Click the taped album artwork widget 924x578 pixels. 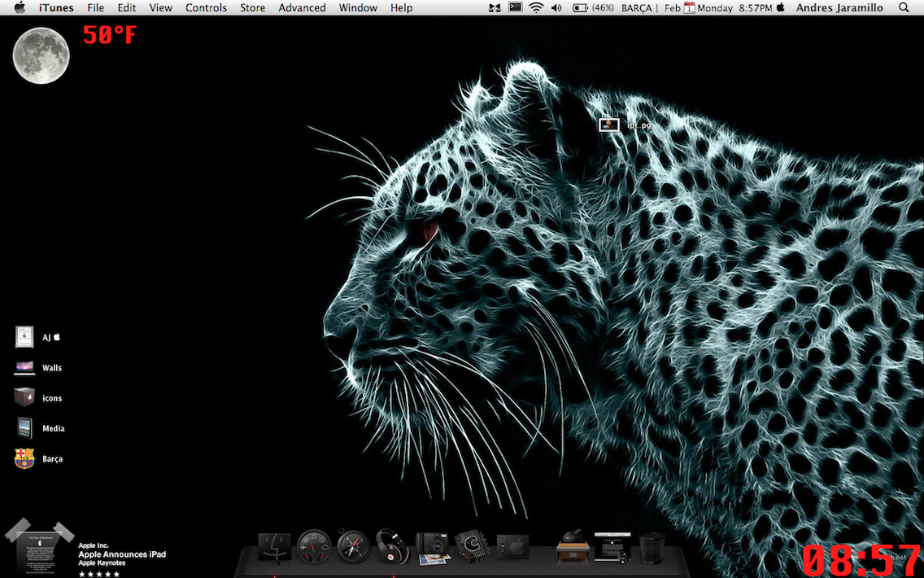pos(40,548)
